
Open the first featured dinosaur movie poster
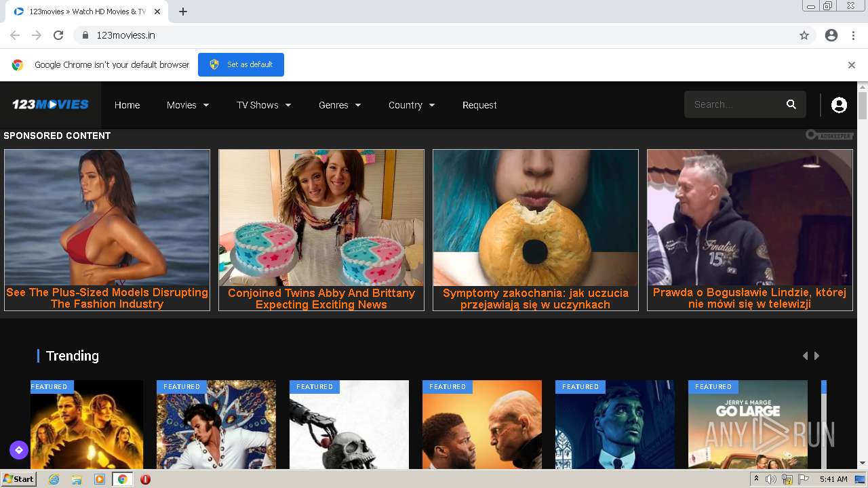click(87, 425)
